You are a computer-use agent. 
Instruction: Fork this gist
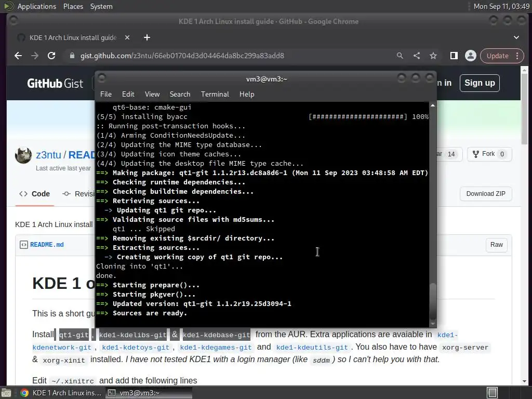(489, 154)
